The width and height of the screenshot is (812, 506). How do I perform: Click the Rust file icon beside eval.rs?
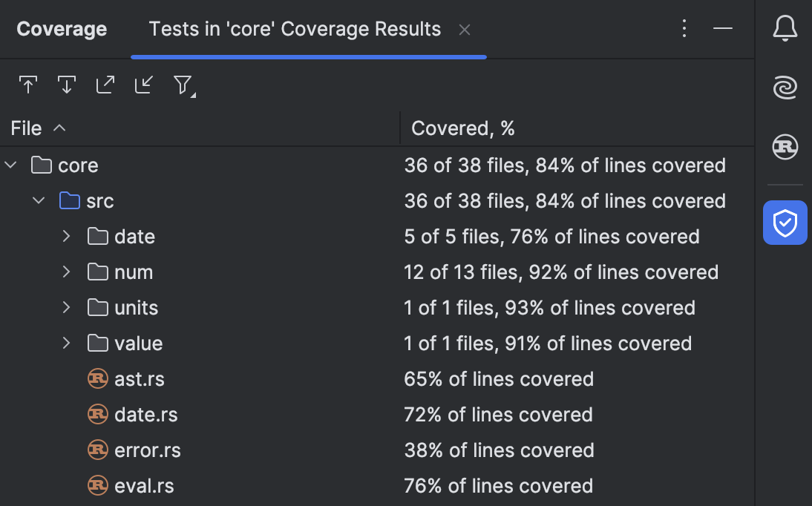pos(97,485)
